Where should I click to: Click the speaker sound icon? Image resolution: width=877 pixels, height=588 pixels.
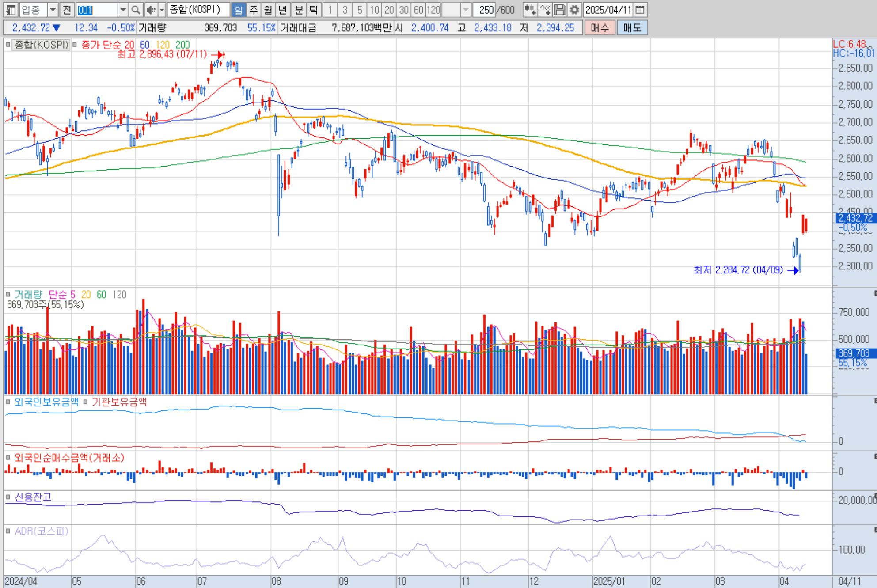click(151, 10)
